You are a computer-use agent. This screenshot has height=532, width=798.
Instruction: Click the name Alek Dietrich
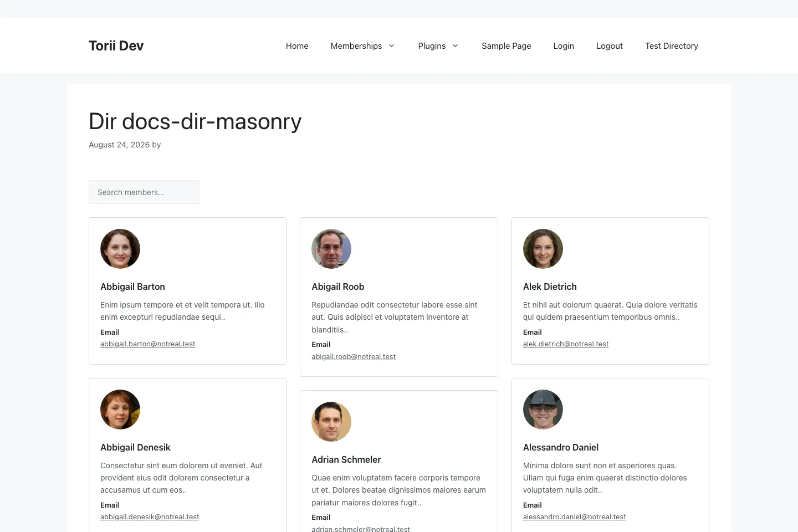pyautogui.click(x=550, y=287)
